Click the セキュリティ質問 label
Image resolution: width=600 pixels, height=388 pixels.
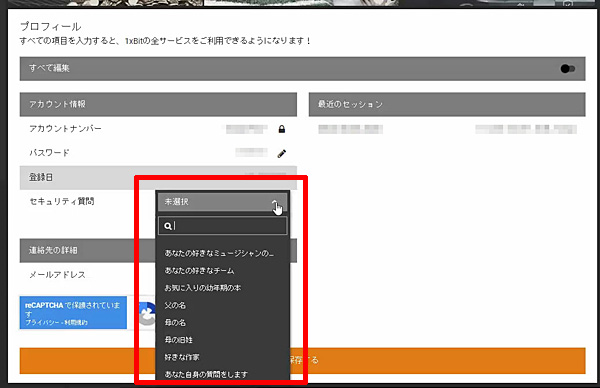pyautogui.click(x=62, y=201)
